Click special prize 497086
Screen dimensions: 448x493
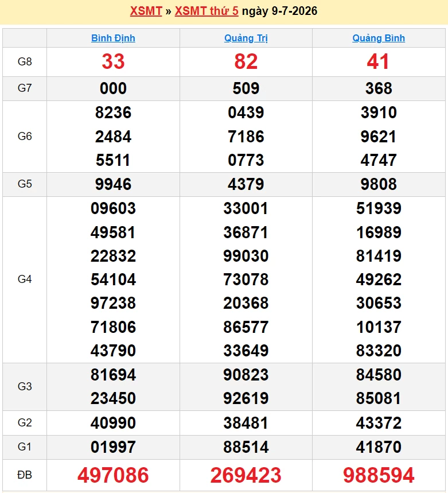click(x=113, y=475)
